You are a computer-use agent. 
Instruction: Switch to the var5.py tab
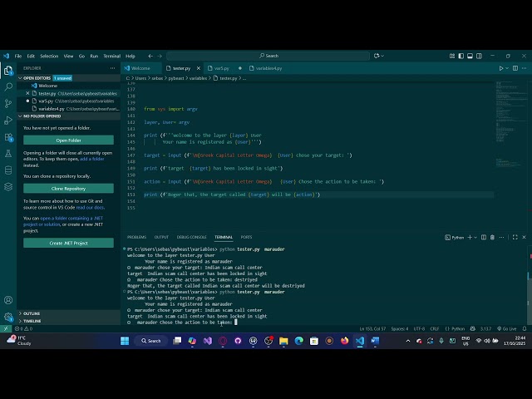click(222, 68)
